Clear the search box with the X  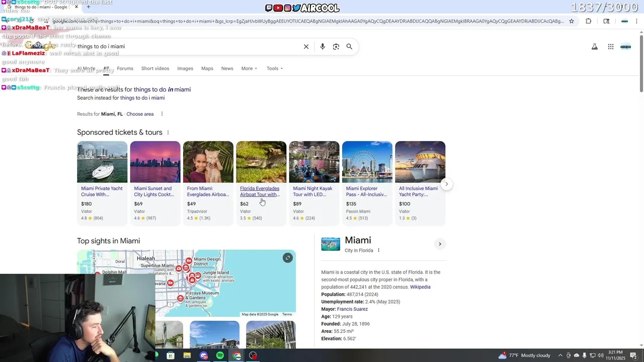point(306,46)
